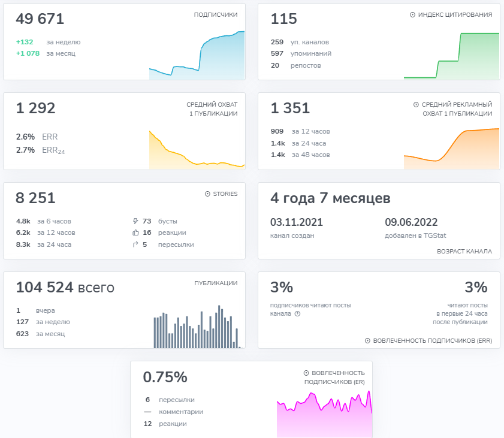Click question icon after 'подписчиков читают посты канала'

tap(298, 313)
